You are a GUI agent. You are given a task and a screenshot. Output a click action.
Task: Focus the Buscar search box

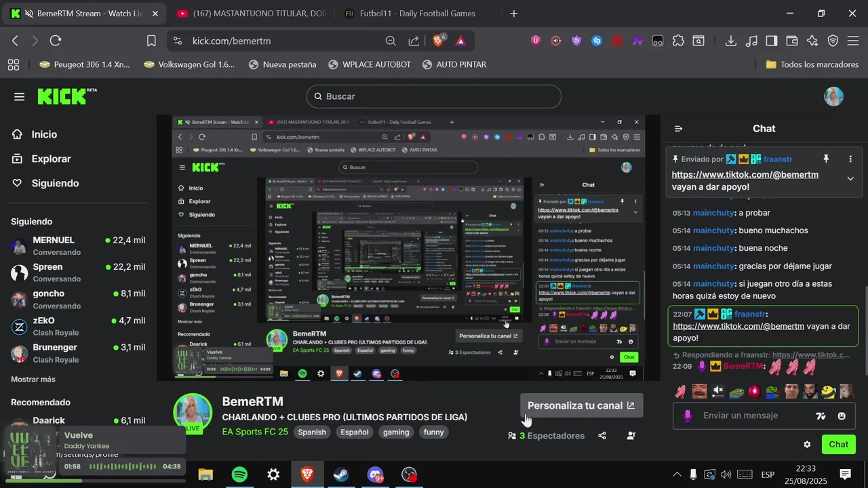pos(434,96)
